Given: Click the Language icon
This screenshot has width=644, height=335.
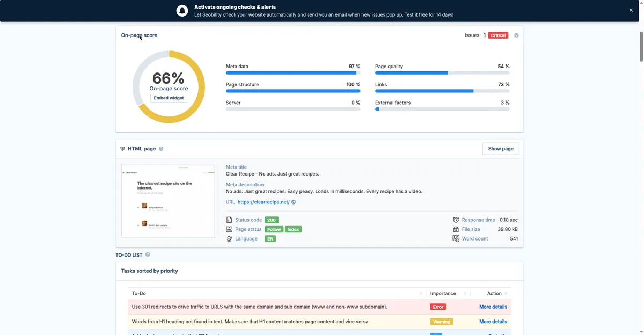Looking at the screenshot, I should coord(229,239).
